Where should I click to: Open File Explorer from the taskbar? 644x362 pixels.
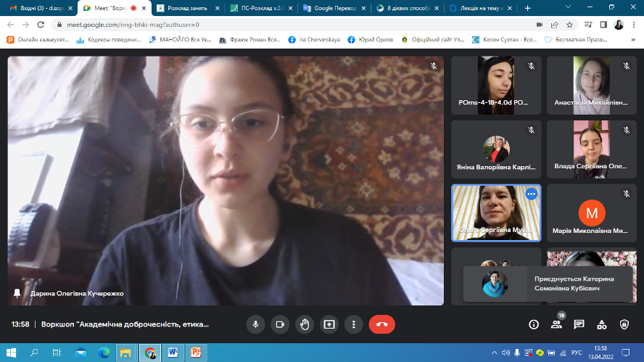[125, 353]
